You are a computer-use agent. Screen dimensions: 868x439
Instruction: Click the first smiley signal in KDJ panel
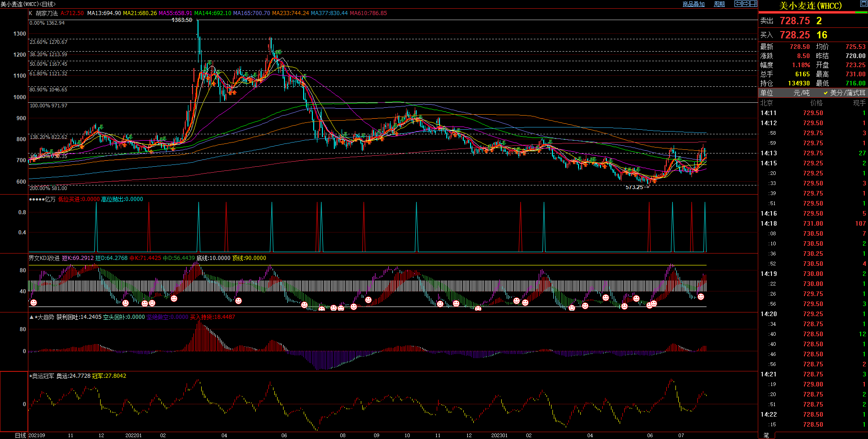coord(33,302)
